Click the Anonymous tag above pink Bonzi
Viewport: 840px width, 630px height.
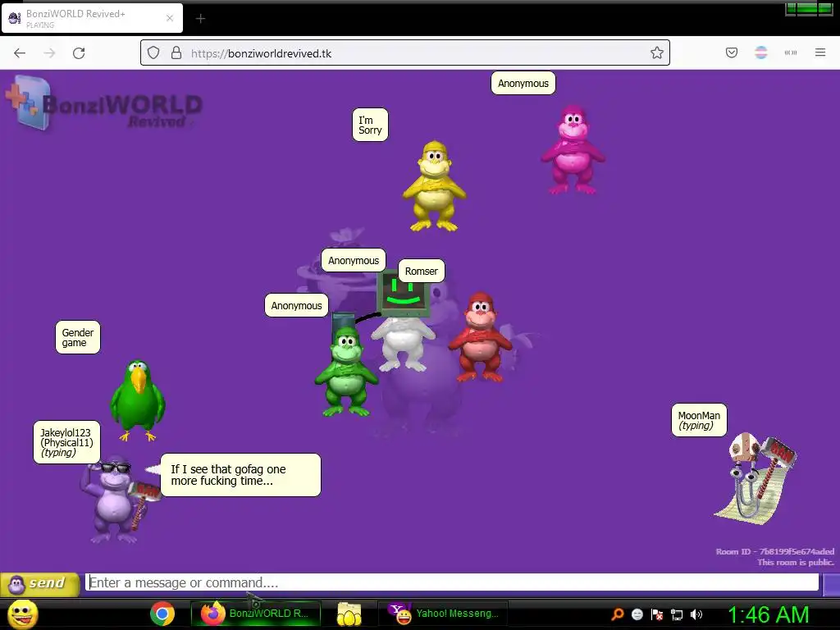tap(523, 83)
